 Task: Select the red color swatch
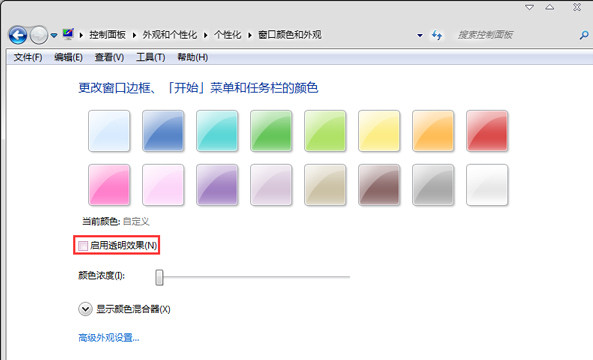pos(487,131)
